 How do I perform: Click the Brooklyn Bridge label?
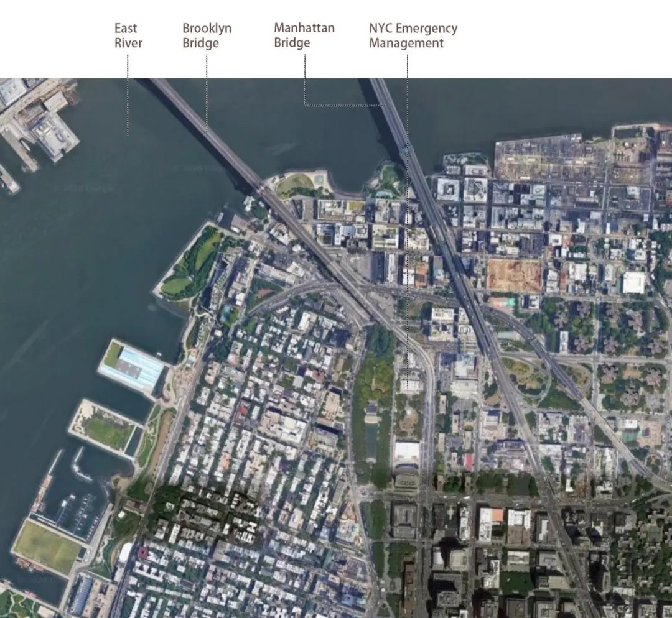pos(207,35)
